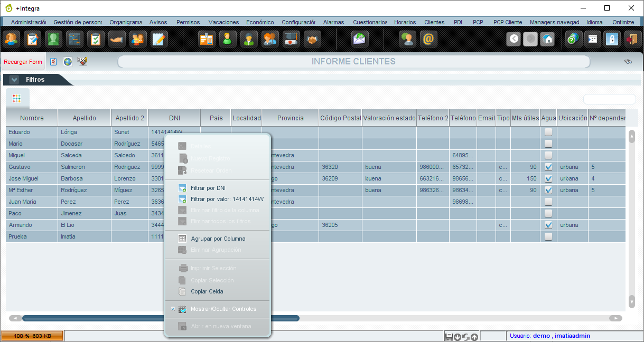Click the open hand toolbar icon
This screenshot has width=644, height=342.
[117, 39]
